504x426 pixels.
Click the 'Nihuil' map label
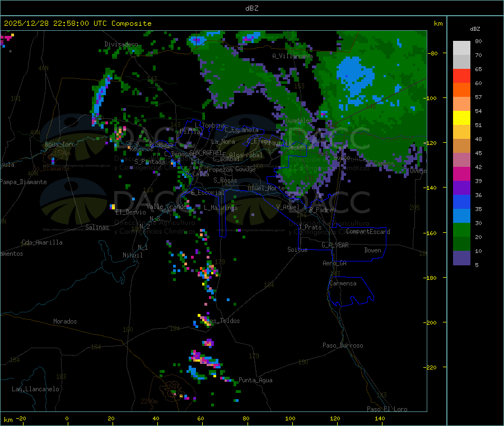coord(132,255)
